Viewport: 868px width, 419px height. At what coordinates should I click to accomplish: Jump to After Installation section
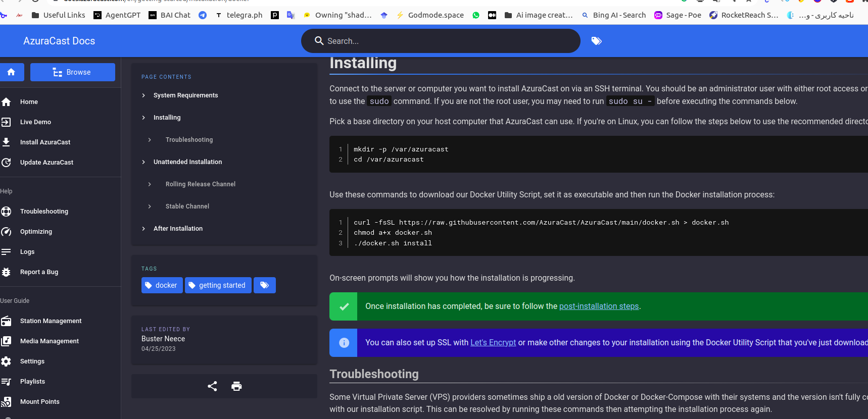178,229
